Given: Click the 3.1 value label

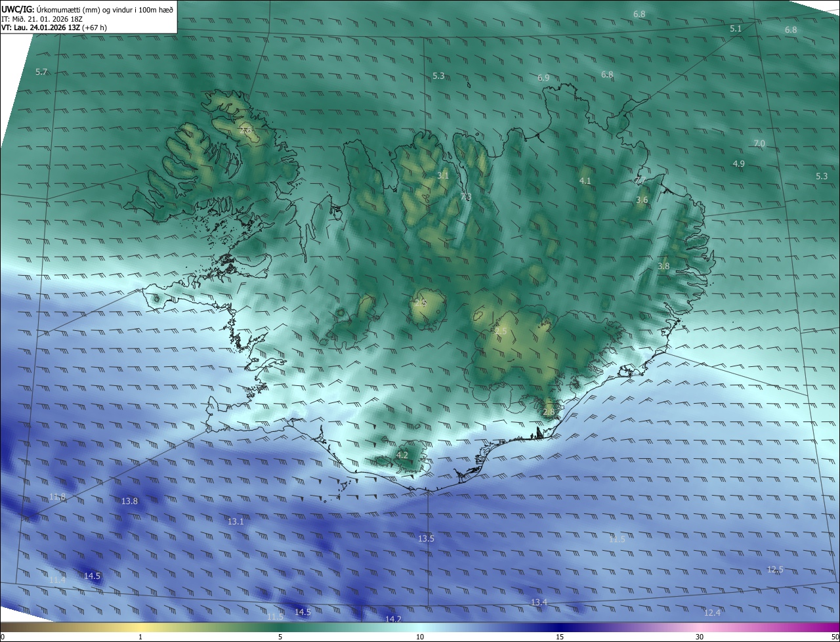Looking at the screenshot, I should point(443,175).
